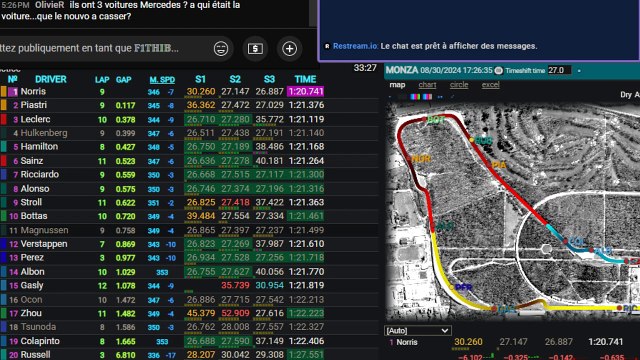Click the Restream.io logo icon
Image resolution: width=640 pixels, height=360 pixels.
click(327, 46)
